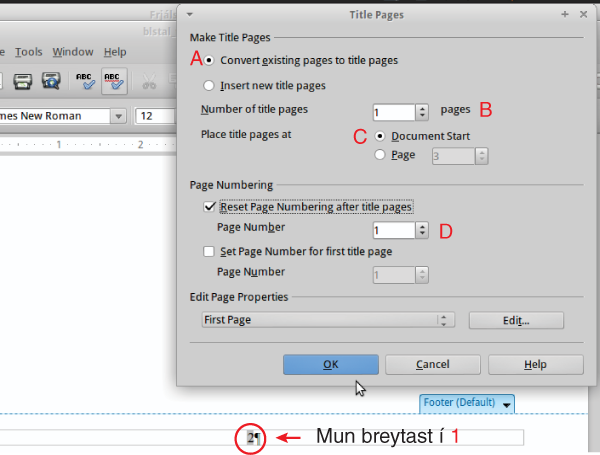Click the plus icon in dialog title bar
This screenshot has width=600, height=455.
coord(565,15)
